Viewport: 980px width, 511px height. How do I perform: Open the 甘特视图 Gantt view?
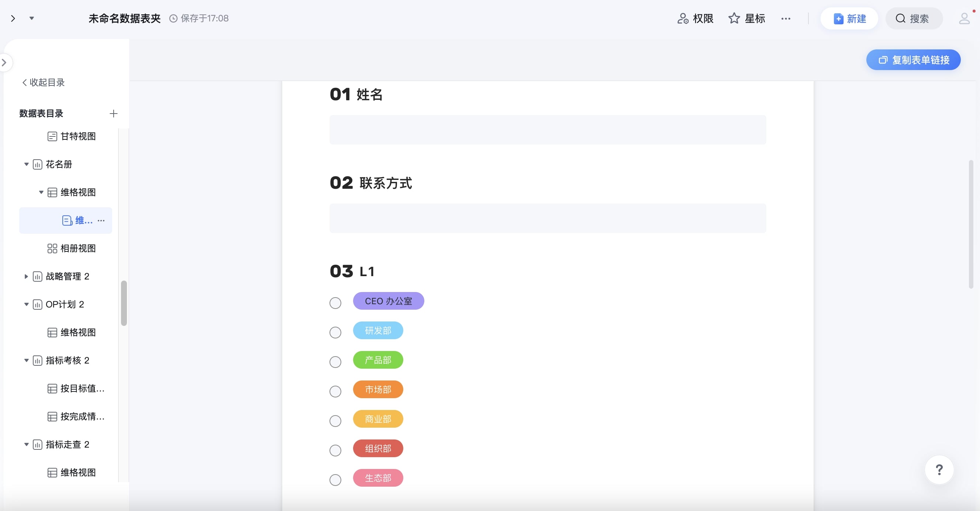pos(77,136)
